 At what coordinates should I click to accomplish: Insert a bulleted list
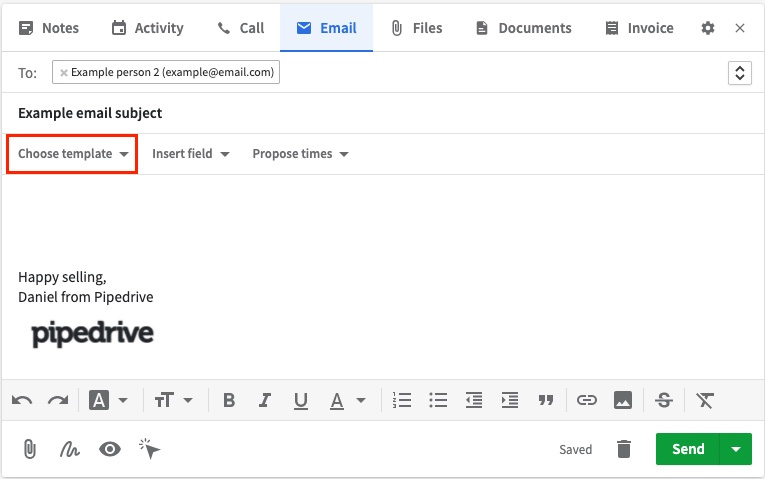point(438,400)
